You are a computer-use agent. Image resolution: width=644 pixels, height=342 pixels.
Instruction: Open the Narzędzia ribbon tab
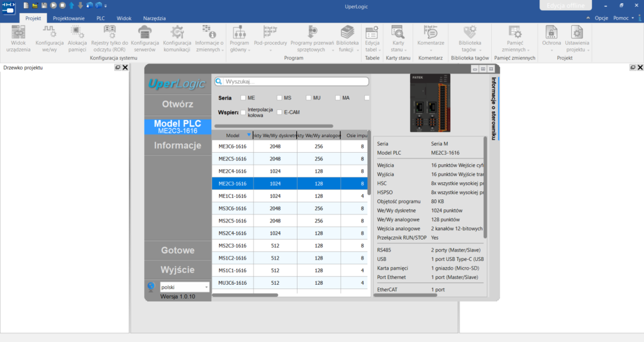(x=155, y=18)
